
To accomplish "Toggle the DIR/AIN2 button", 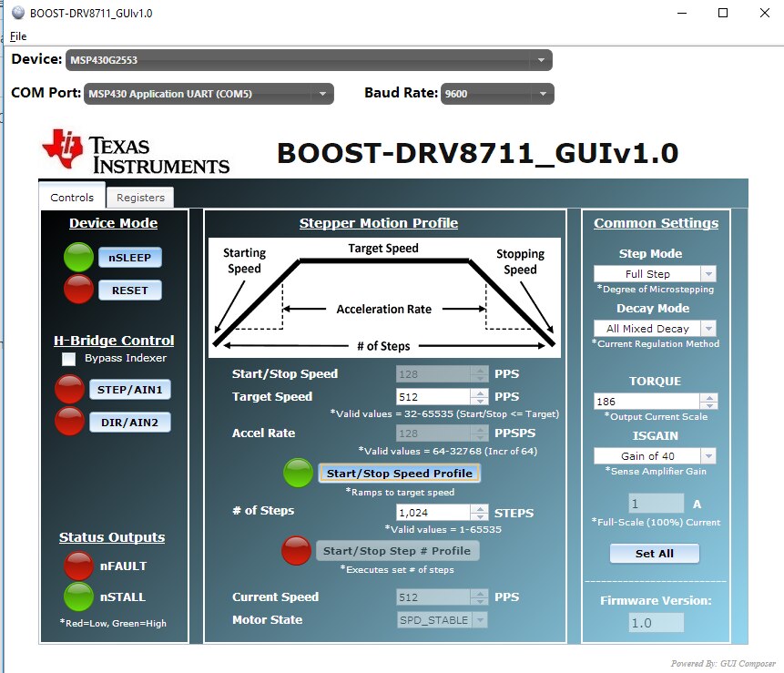I will point(130,422).
